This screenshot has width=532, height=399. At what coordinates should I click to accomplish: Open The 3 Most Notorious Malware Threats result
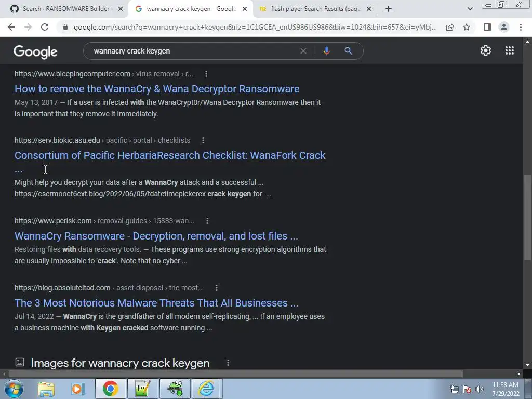click(156, 303)
